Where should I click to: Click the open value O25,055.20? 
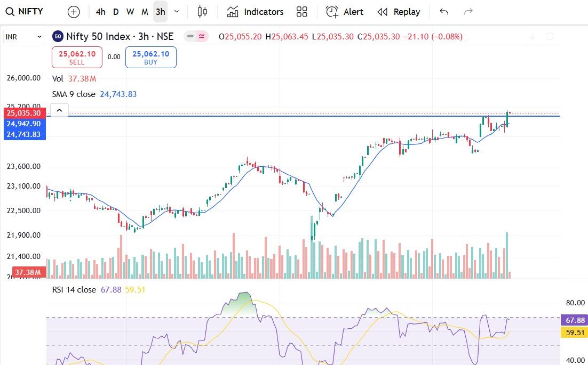tap(240, 37)
